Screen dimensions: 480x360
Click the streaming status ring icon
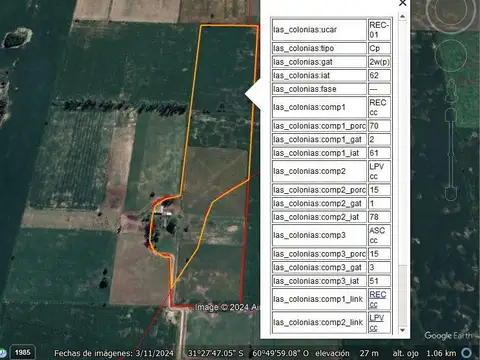click(467, 353)
